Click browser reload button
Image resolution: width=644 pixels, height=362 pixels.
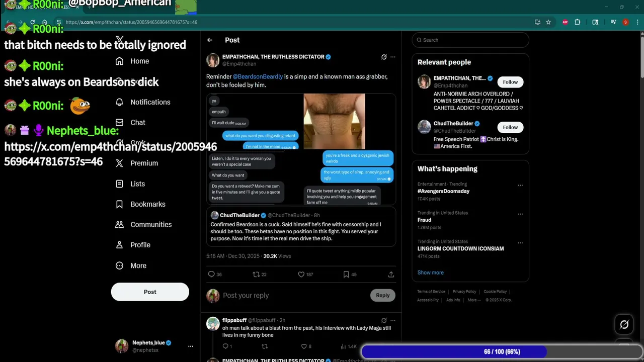pyautogui.click(x=33, y=22)
